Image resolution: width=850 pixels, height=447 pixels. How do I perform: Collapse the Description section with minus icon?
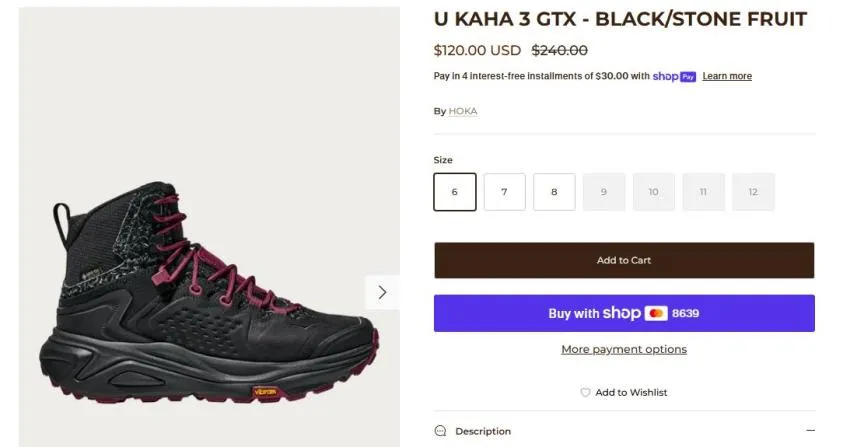tap(810, 430)
